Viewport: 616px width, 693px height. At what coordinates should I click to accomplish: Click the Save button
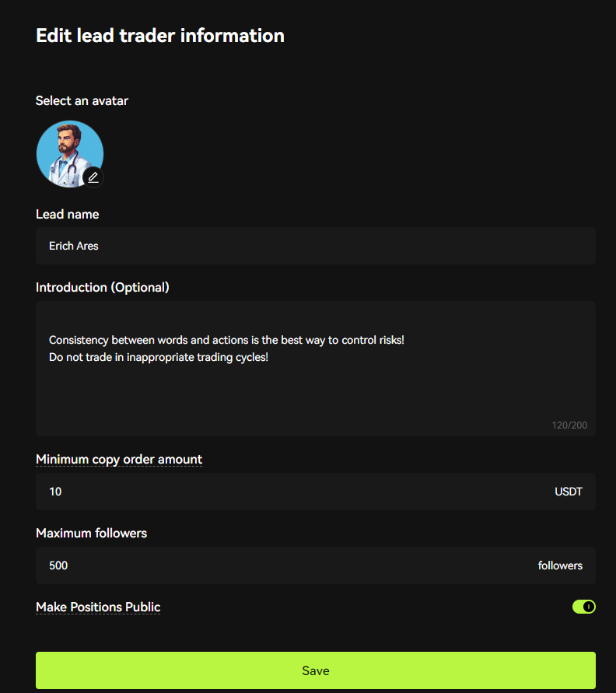(x=316, y=670)
